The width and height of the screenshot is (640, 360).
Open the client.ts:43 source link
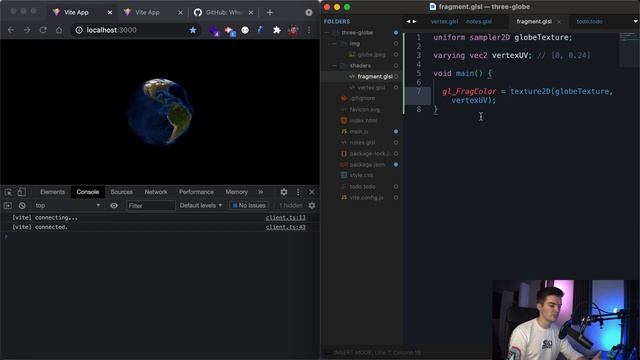tap(285, 227)
